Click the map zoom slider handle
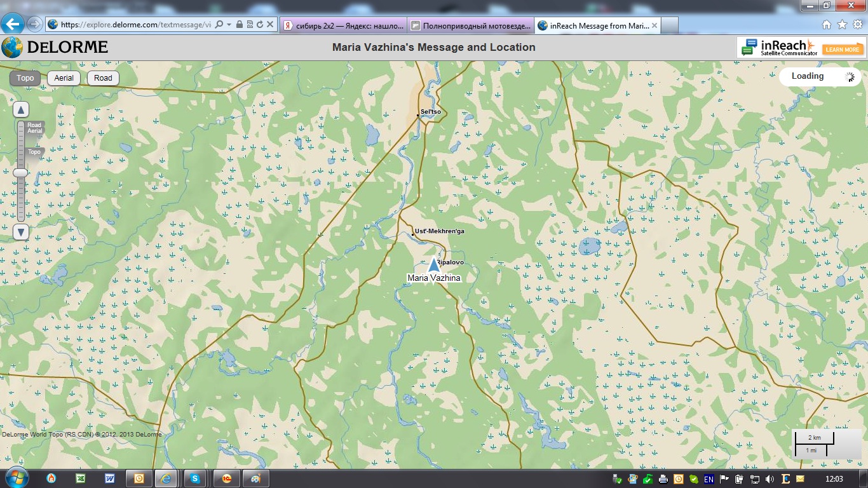868x488 pixels. coord(21,173)
